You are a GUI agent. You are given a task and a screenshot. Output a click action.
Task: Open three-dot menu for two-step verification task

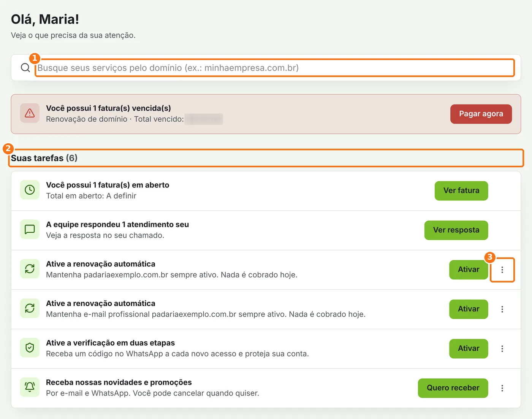tap(502, 349)
